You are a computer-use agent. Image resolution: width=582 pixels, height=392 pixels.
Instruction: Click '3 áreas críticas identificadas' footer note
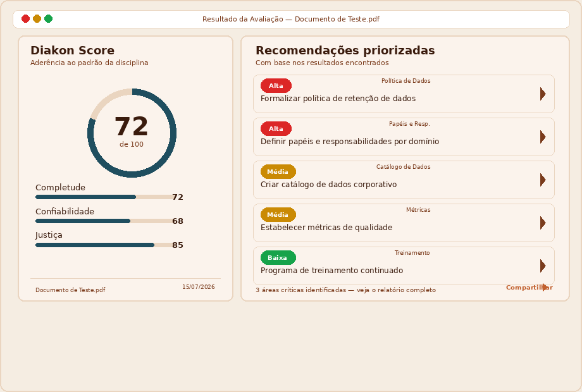[300, 290]
